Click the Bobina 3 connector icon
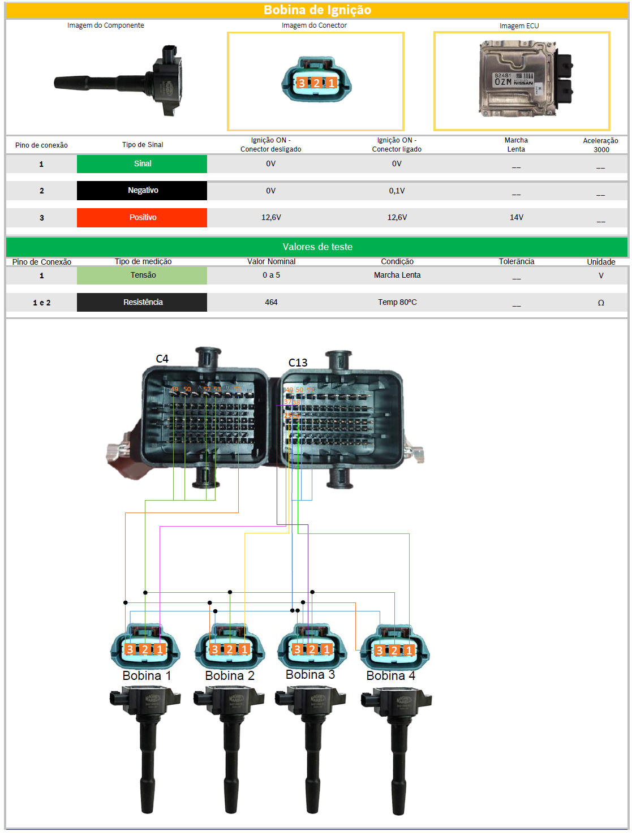The image size is (632, 840). coord(312,647)
